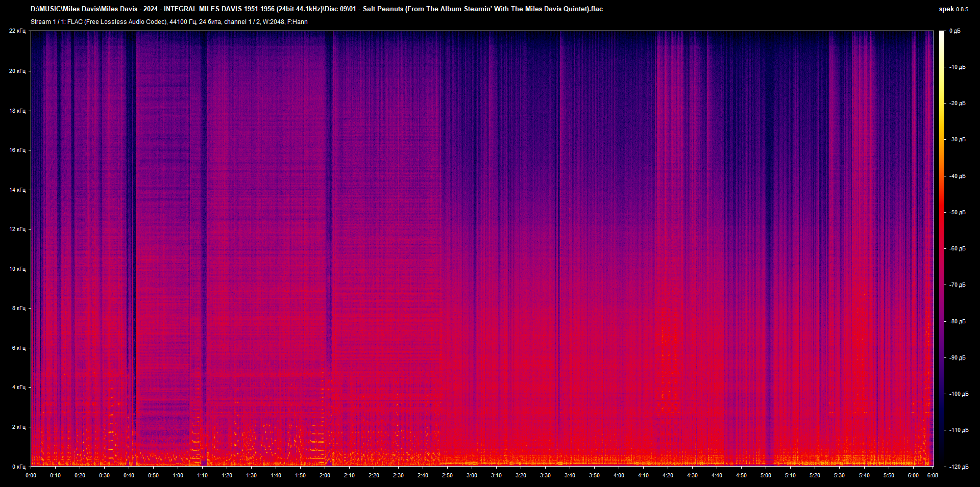This screenshot has height=487, width=980.
Task: Click the '16 кГц' frequency axis label
Action: coord(17,150)
